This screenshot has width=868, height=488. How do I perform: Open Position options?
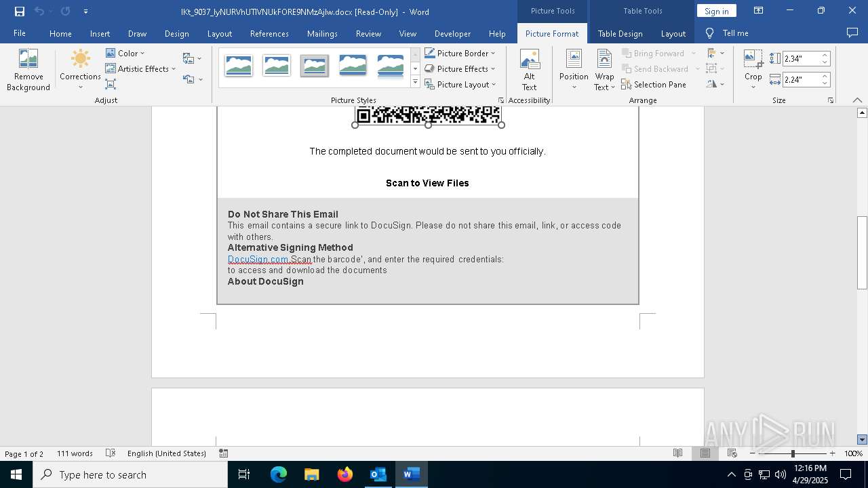pyautogui.click(x=574, y=70)
